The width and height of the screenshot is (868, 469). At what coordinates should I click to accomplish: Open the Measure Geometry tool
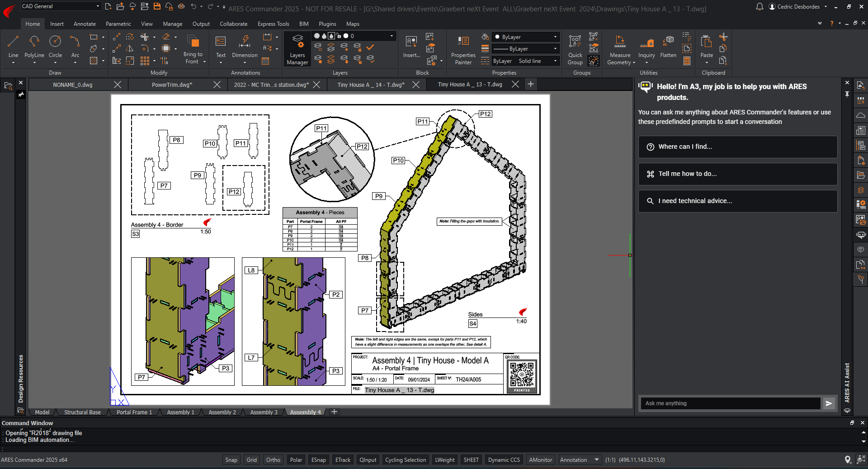click(x=620, y=49)
